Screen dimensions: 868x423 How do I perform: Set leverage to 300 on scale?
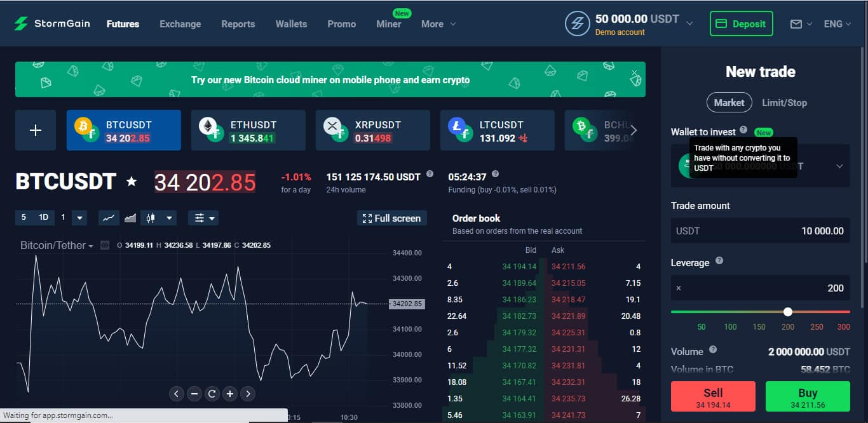pos(843,327)
